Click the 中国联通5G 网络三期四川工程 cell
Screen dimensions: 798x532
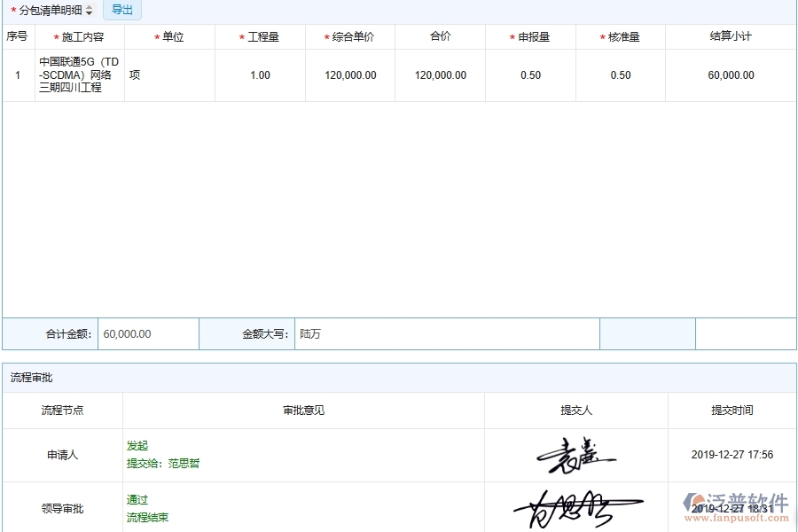(x=79, y=74)
